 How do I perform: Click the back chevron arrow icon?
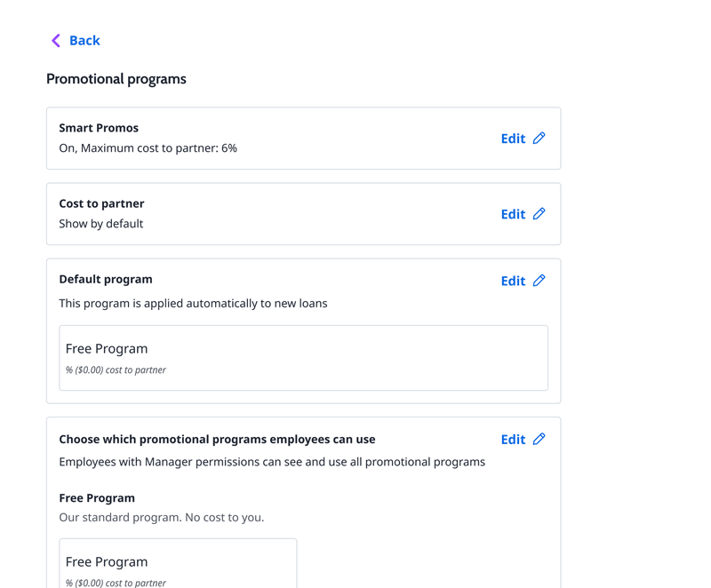[x=55, y=40]
